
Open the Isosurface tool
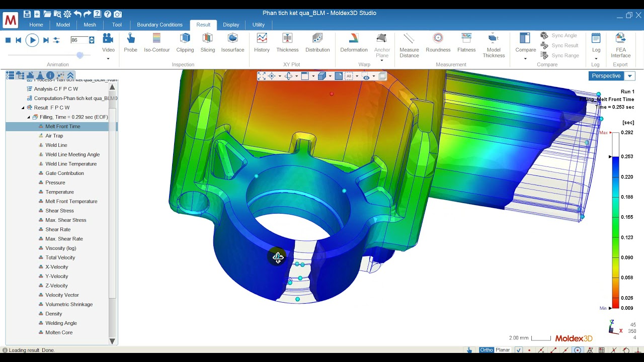[232, 43]
